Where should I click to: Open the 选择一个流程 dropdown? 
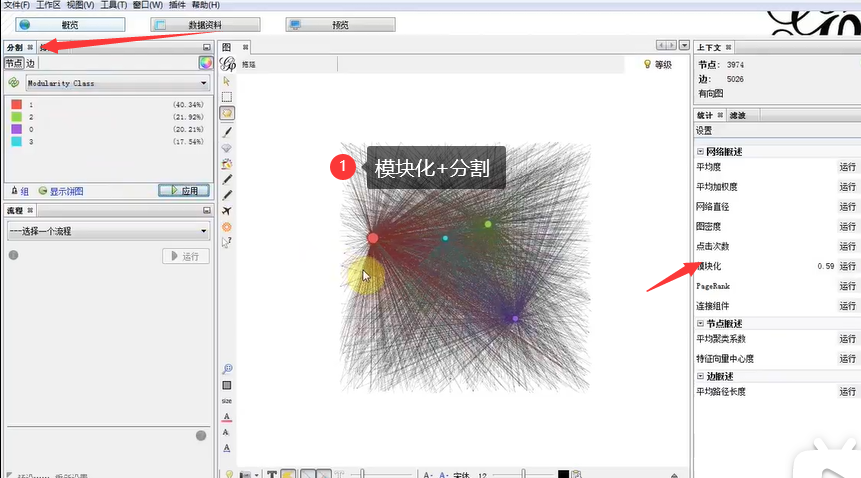coord(109,231)
